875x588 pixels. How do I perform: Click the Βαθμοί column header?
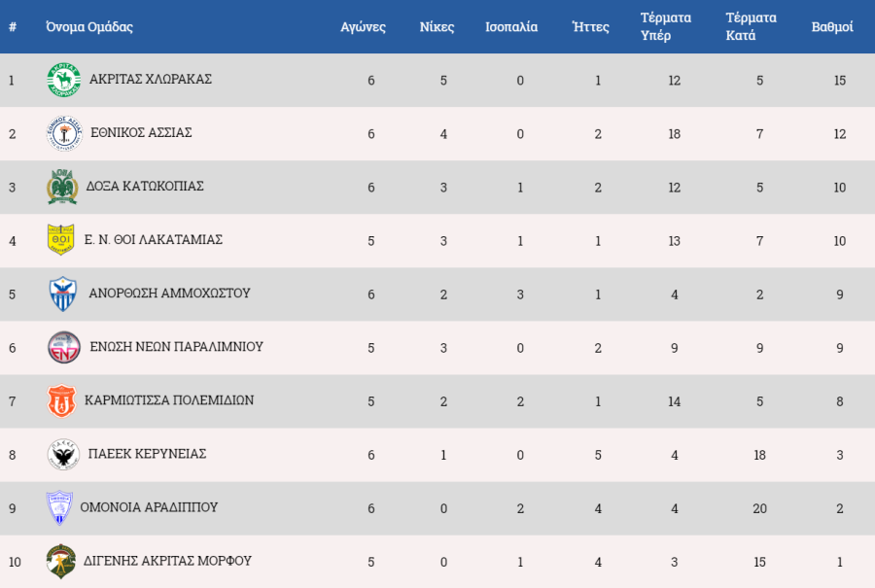pyautogui.click(x=832, y=27)
